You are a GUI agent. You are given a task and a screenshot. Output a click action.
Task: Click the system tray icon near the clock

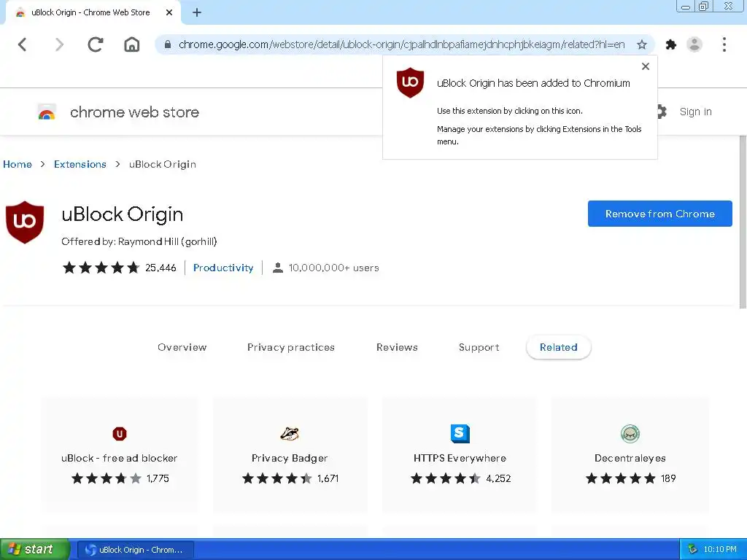[692, 550]
